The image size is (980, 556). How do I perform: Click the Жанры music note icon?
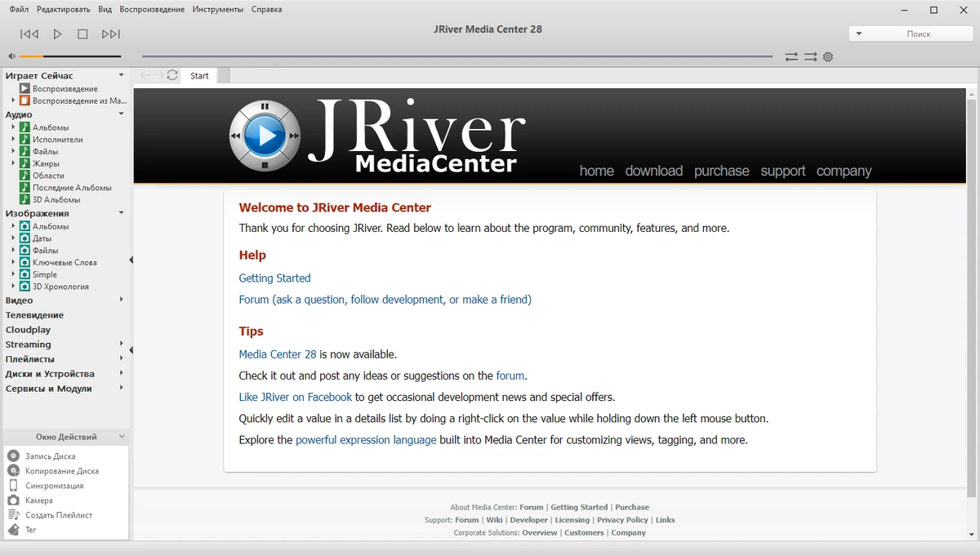(25, 163)
